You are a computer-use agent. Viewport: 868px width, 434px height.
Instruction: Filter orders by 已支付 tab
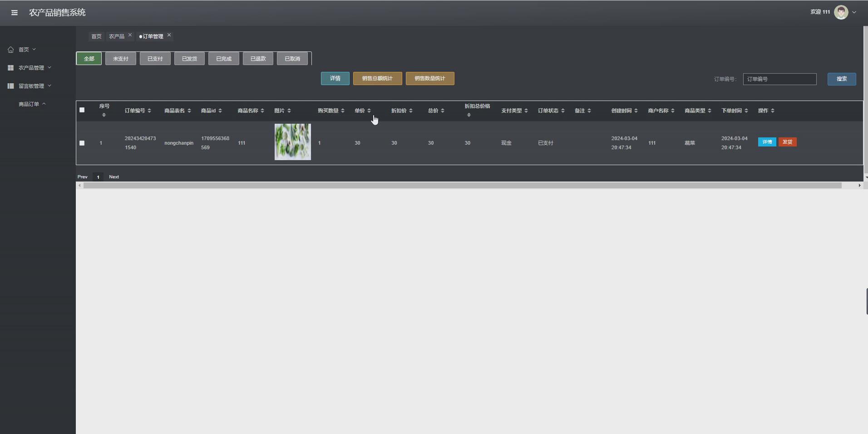point(155,59)
